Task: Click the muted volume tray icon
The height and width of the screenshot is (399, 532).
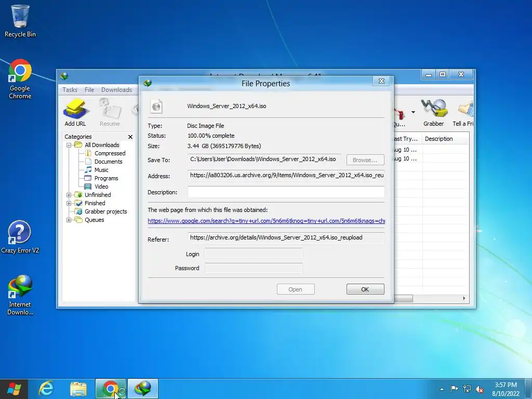Action: point(480,389)
